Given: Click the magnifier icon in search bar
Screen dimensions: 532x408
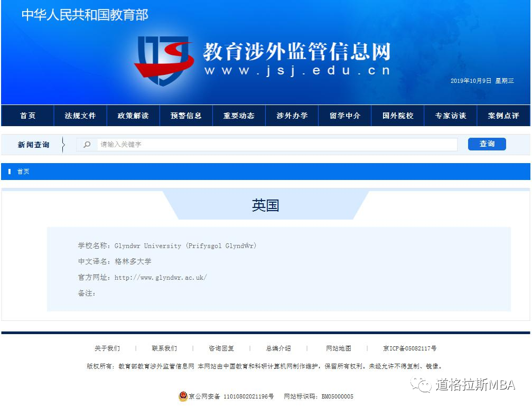Looking at the screenshot, I should pyautogui.click(x=87, y=145).
